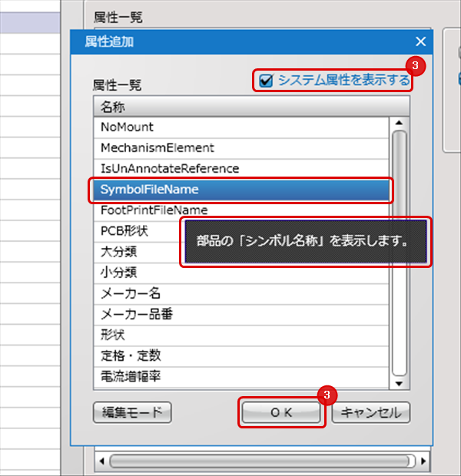The width and height of the screenshot is (461, 476).
Task: Select the SymbolFileName attribute row
Action: coord(150,189)
